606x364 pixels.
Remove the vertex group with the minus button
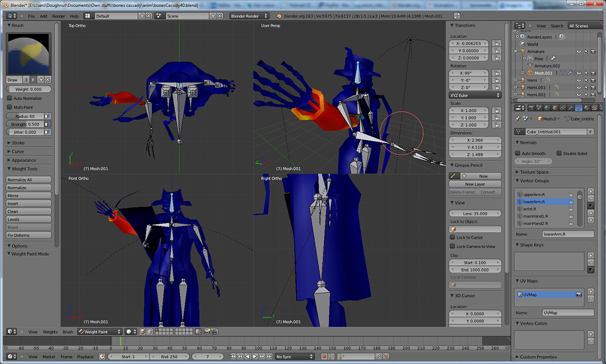point(591,198)
